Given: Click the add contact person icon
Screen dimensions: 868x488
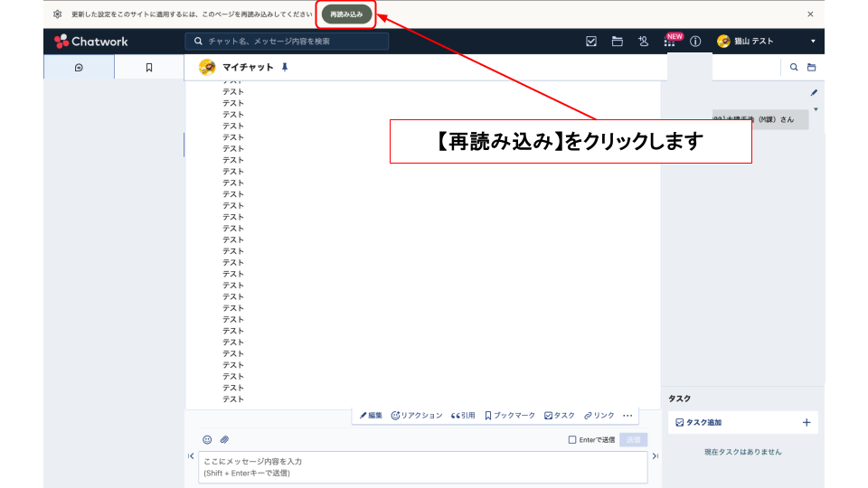Looking at the screenshot, I should [643, 42].
